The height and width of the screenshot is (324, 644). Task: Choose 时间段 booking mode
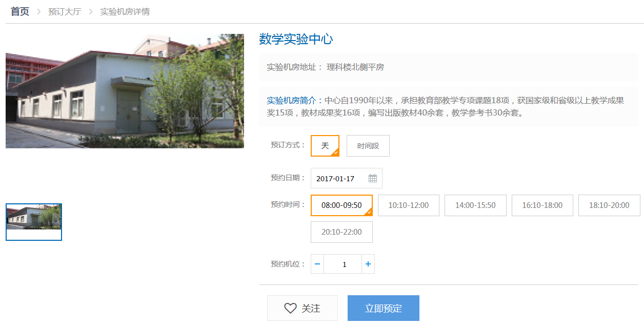point(368,146)
